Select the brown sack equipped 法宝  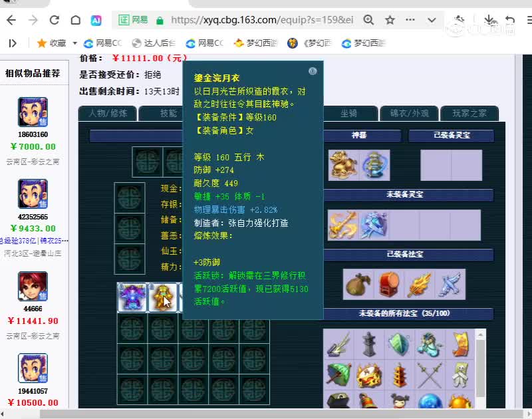click(358, 285)
